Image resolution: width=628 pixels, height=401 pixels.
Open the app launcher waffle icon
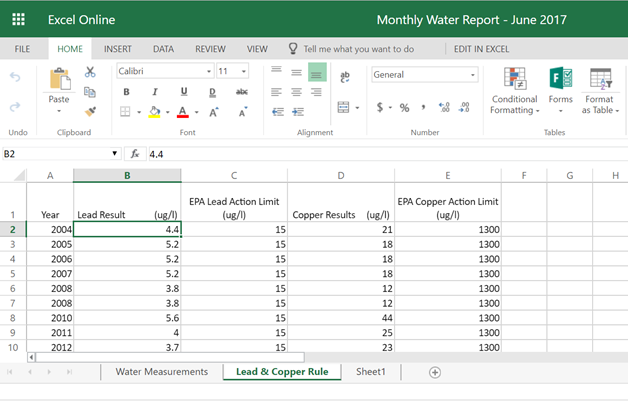coord(18,19)
